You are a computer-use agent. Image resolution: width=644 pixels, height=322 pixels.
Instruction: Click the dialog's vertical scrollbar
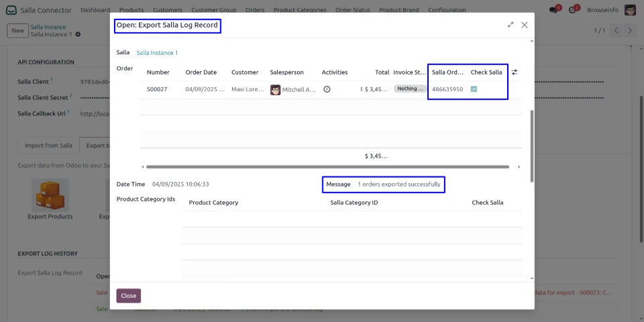click(532, 144)
